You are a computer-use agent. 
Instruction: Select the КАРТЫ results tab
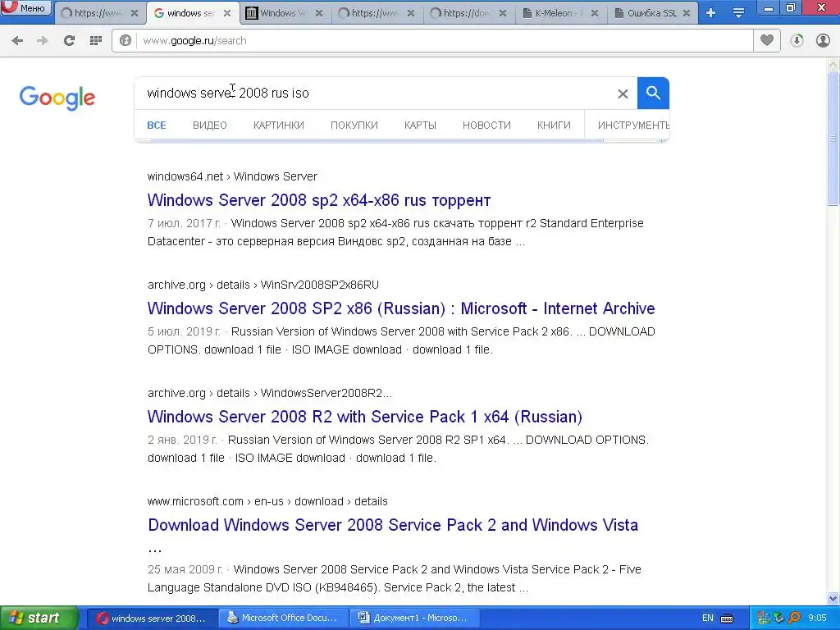[420, 126]
